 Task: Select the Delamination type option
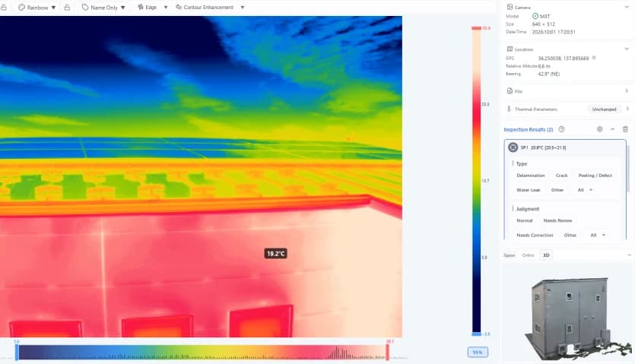[x=531, y=176]
